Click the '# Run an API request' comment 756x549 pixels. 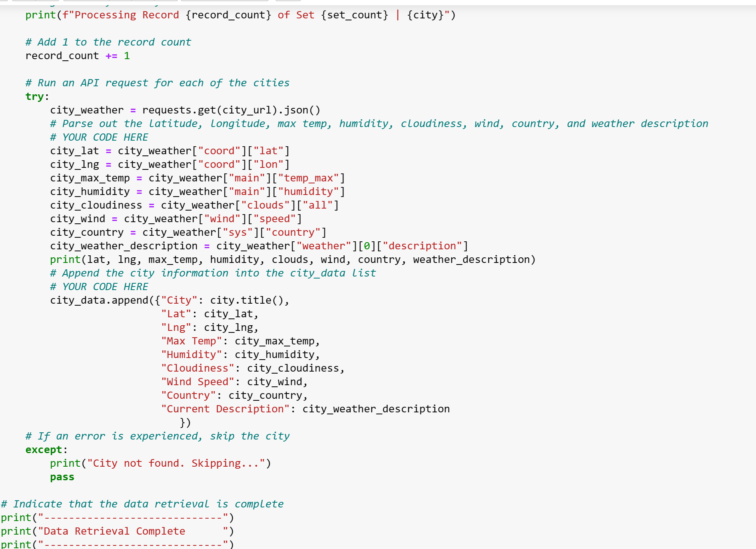[x=158, y=83]
